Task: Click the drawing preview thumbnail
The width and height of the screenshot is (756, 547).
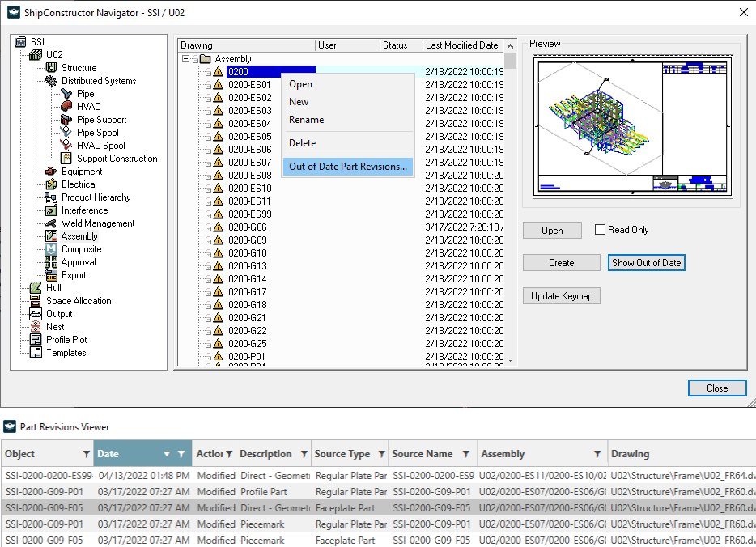Action: coord(633,126)
